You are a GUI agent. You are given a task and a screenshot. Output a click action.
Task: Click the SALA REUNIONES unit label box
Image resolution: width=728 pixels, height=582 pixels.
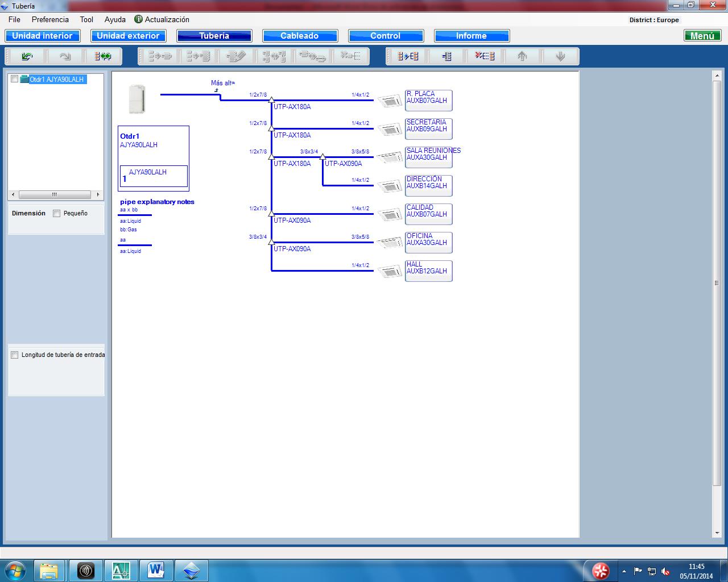tap(428, 157)
